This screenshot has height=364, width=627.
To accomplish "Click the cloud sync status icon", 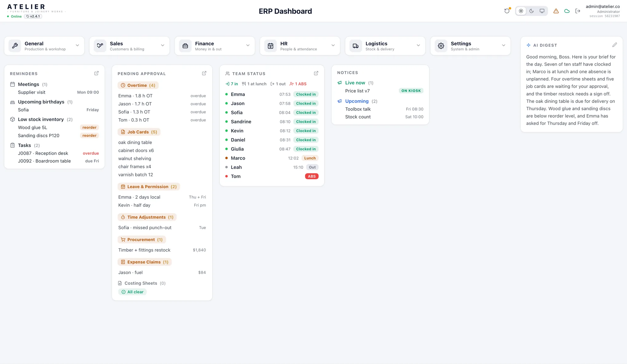I will pyautogui.click(x=567, y=11).
